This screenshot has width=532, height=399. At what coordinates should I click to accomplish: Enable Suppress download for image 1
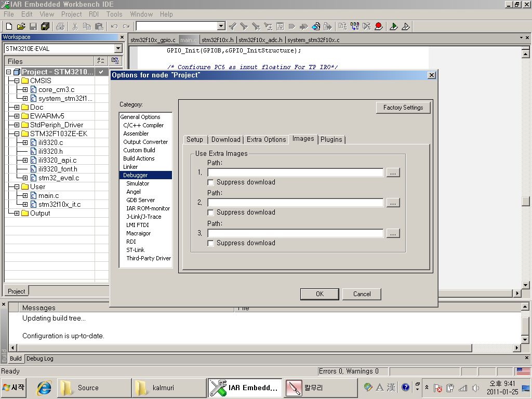point(210,182)
